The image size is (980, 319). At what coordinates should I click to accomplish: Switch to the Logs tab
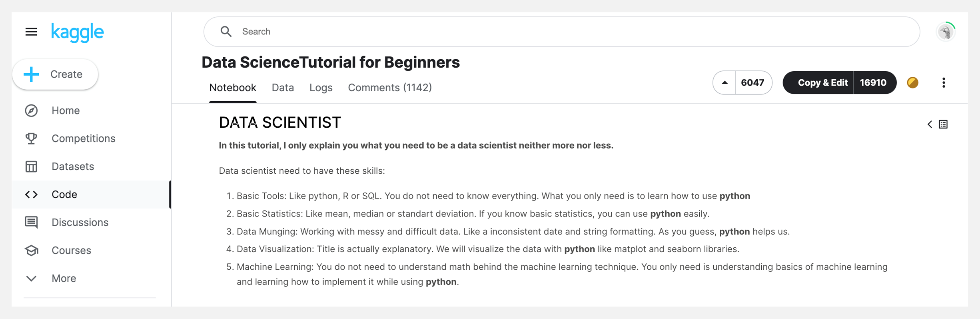tap(321, 88)
